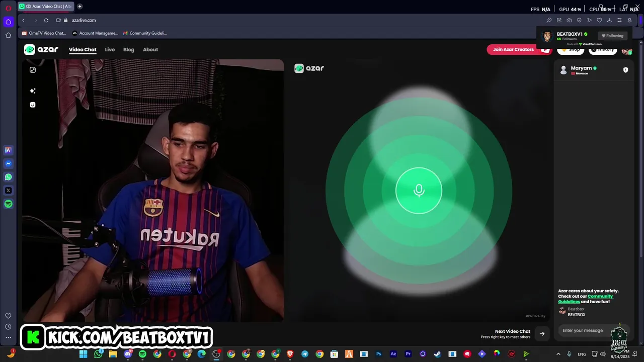Image resolution: width=644 pixels, height=362 pixels.
Task: Mute the tab using its speaker icon
Action: [x=28, y=7]
